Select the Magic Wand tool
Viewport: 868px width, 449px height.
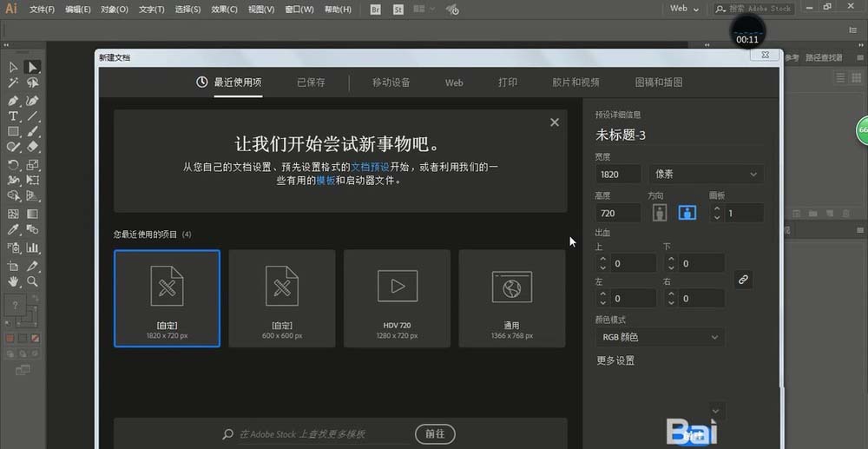pyautogui.click(x=13, y=83)
